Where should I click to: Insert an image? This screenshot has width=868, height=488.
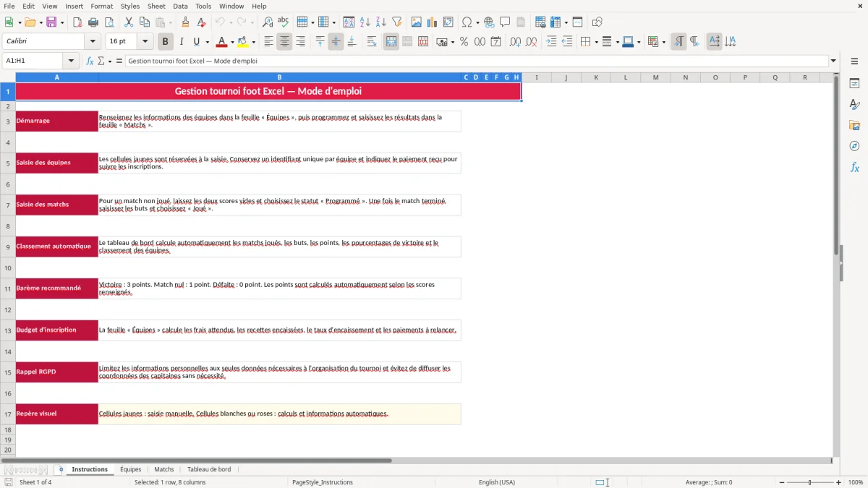pos(417,22)
